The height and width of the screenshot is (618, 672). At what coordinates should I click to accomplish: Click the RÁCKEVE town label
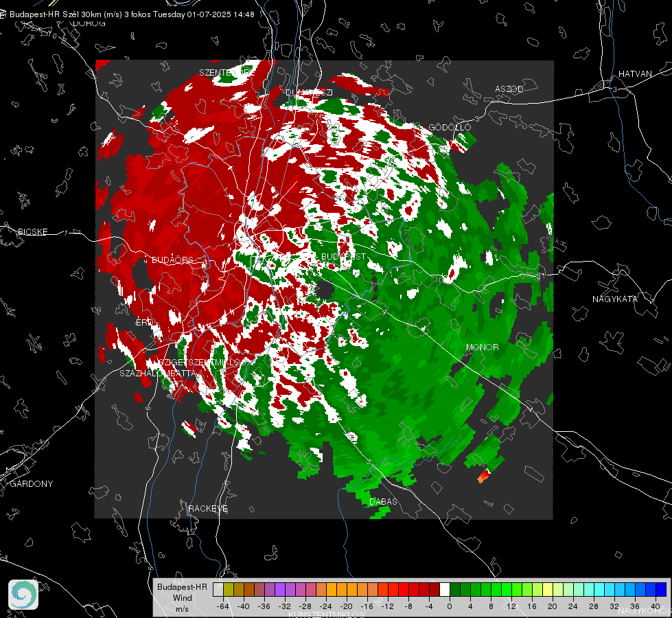(x=208, y=508)
